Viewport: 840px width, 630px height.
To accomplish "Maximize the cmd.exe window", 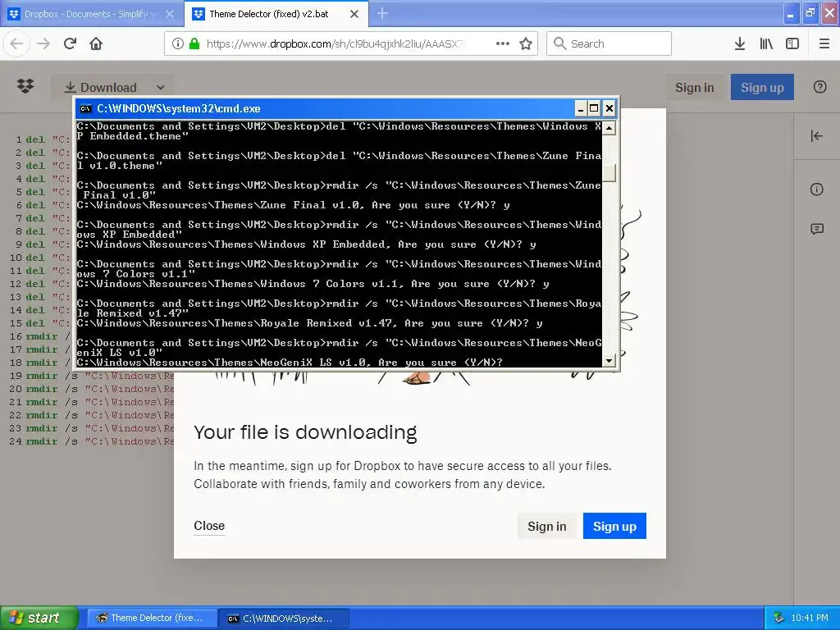I will tap(594, 109).
